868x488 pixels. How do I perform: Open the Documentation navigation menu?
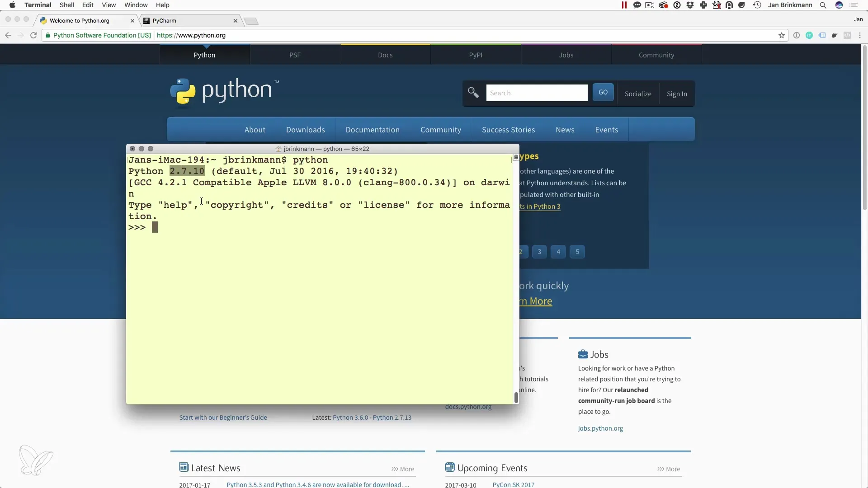373,130
